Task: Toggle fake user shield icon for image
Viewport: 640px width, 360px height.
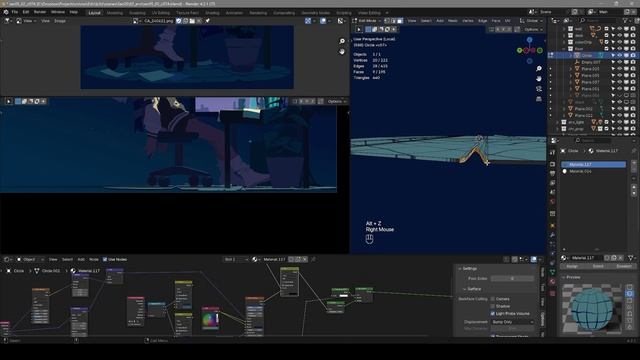Action: [x=179, y=20]
